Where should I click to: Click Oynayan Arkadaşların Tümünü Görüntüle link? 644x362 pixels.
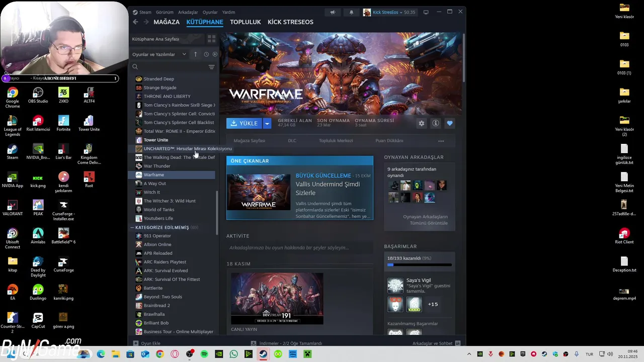[x=425, y=220]
